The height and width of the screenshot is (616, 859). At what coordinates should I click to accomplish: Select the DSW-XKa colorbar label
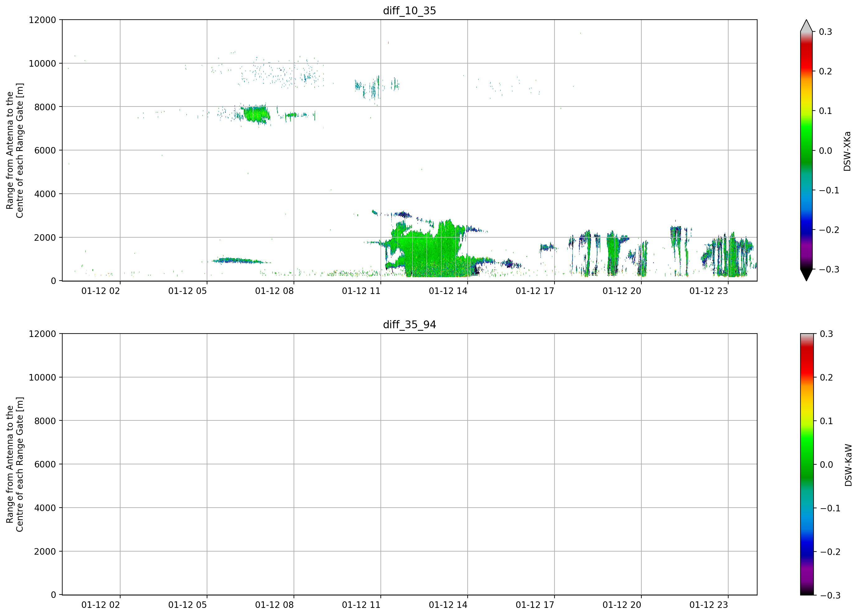[847, 151]
